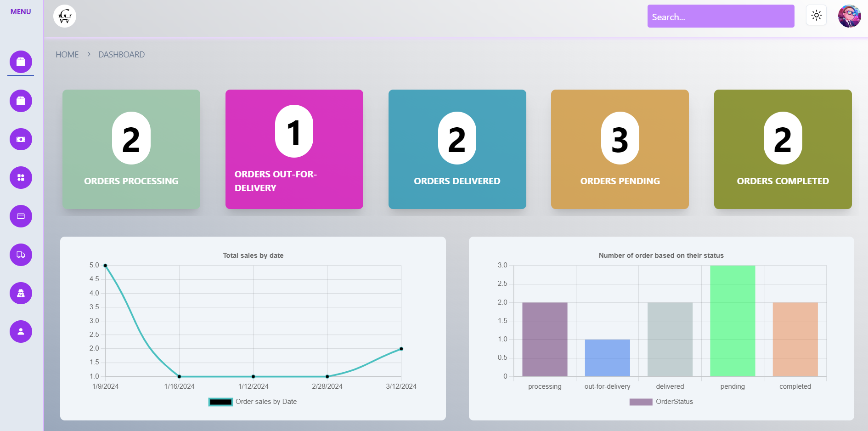
Task: Focus the Search input field
Action: (721, 16)
